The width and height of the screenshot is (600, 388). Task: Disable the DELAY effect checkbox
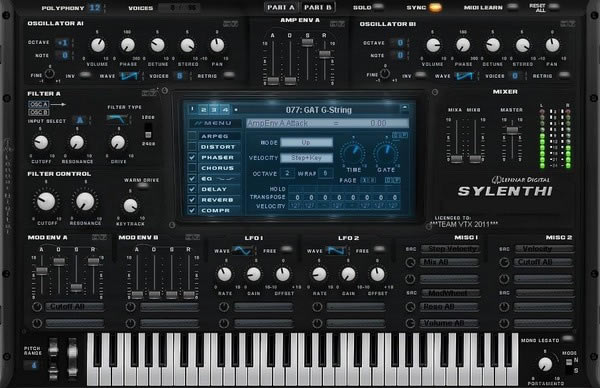pyautogui.click(x=192, y=189)
